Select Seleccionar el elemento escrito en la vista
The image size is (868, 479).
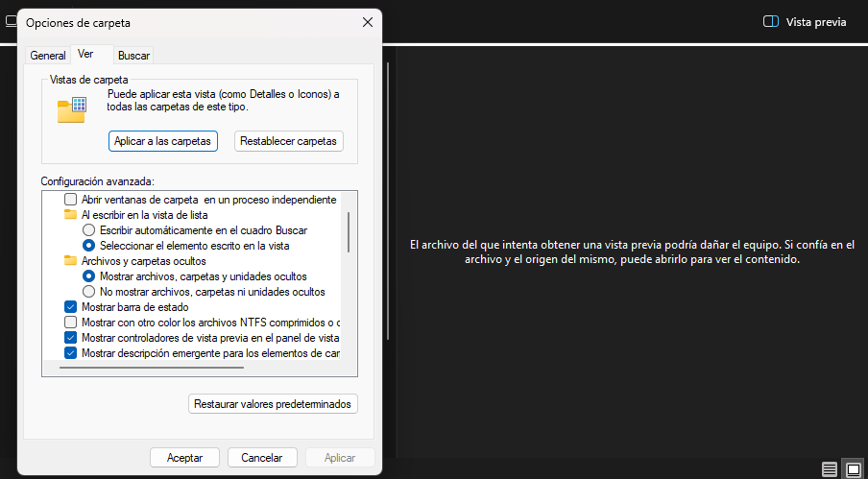pos(88,245)
